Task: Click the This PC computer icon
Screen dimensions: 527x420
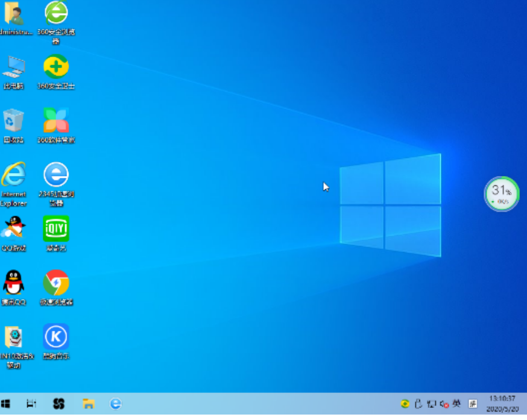Action: 13,67
